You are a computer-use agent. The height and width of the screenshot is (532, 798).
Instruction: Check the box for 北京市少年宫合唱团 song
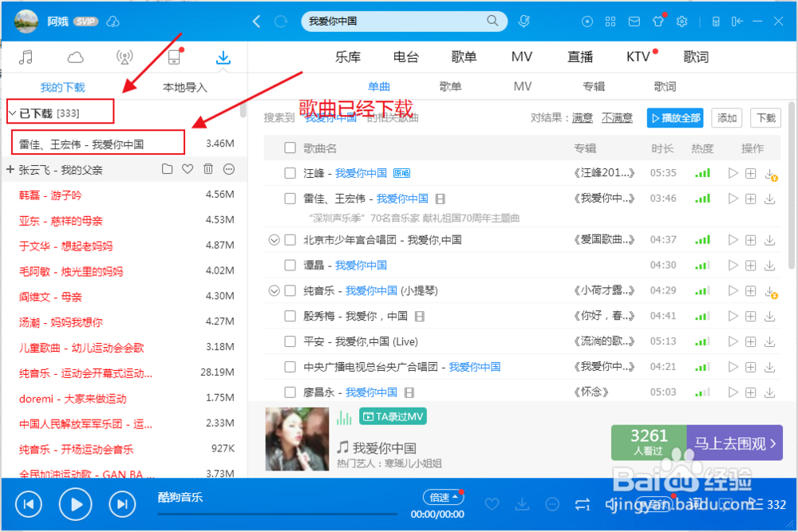coord(290,239)
